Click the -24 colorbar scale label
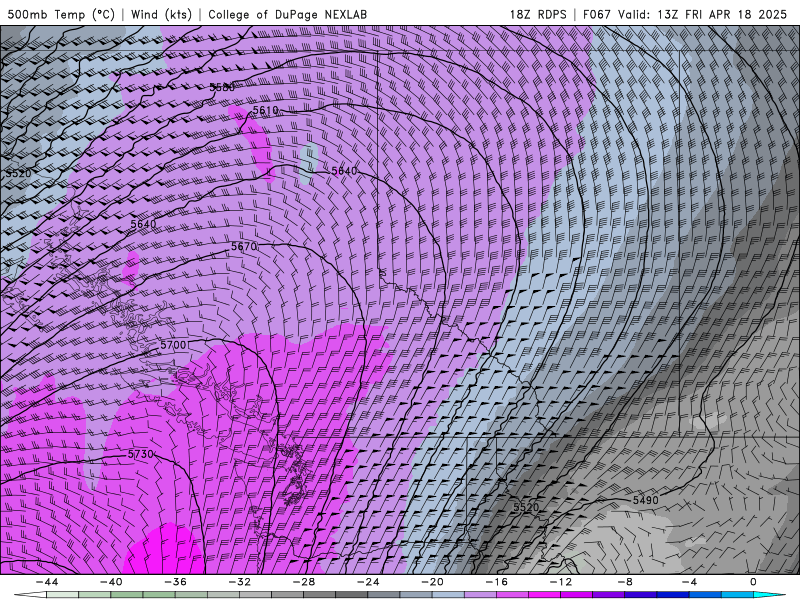This screenshot has height=600, width=800. [368, 582]
